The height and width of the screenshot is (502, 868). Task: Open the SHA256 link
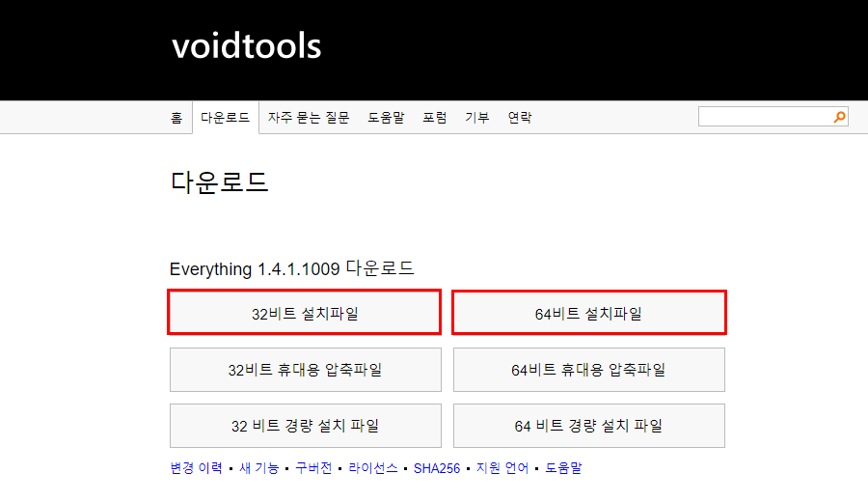(x=437, y=468)
